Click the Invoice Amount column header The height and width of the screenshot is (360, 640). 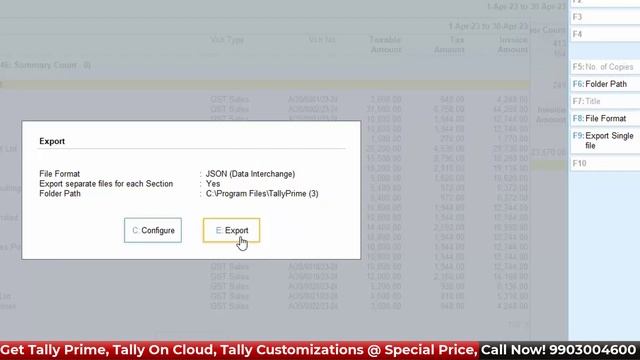click(x=513, y=45)
